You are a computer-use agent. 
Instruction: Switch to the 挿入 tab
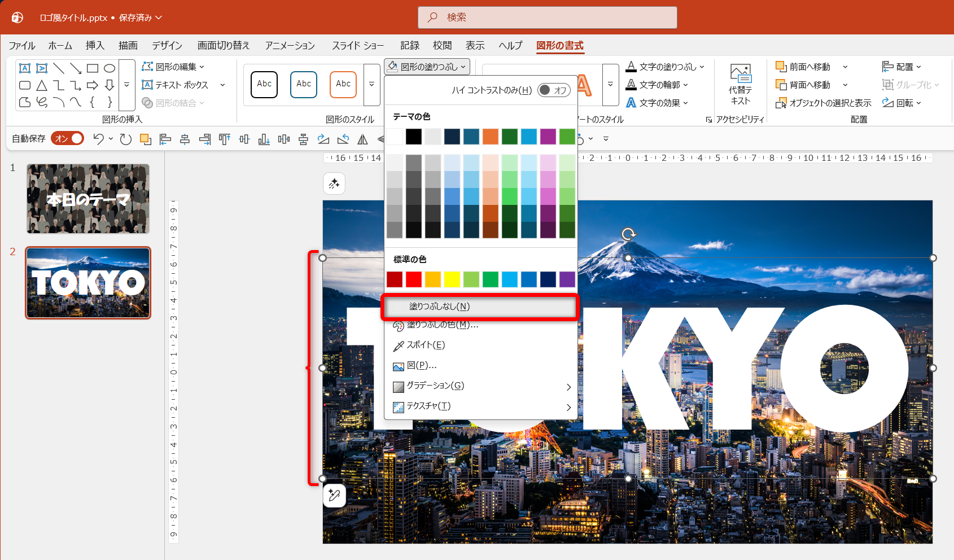click(x=95, y=46)
